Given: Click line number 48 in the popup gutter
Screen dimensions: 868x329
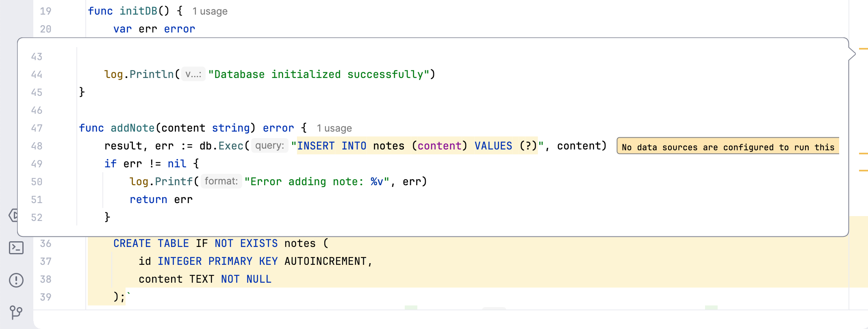Looking at the screenshot, I should pos(37,146).
